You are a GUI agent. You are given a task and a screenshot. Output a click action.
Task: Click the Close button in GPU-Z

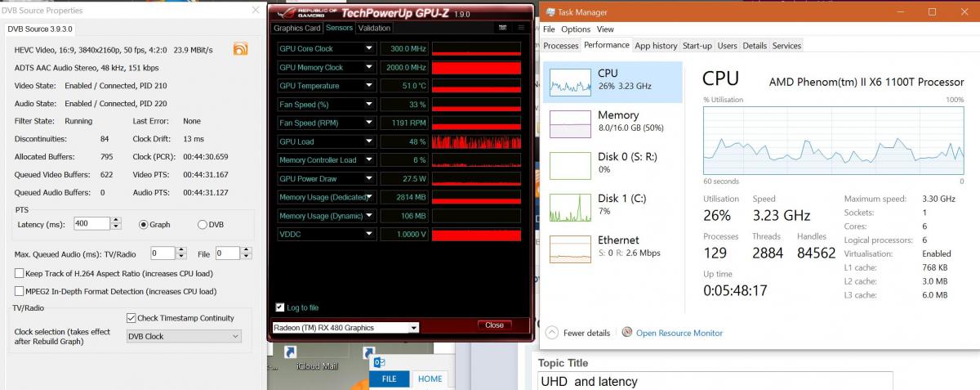point(494,325)
